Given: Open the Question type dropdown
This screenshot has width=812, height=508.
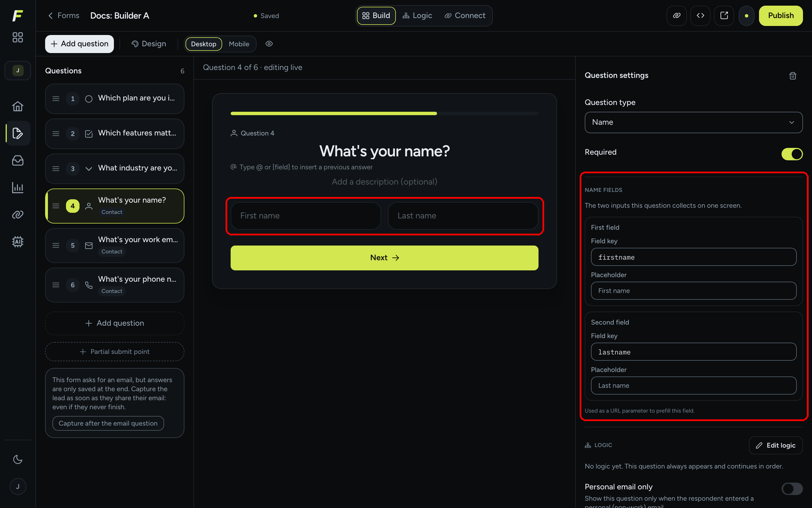Looking at the screenshot, I should click(694, 122).
